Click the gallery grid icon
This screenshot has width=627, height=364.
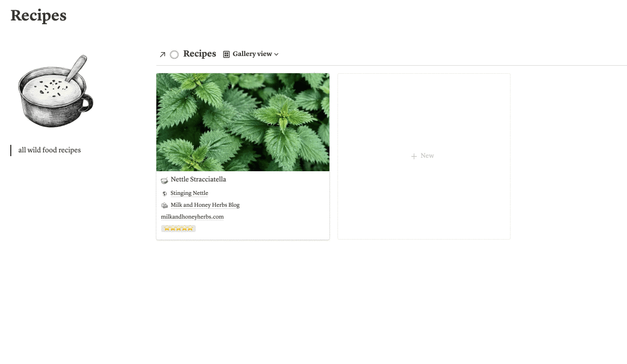[x=226, y=54]
